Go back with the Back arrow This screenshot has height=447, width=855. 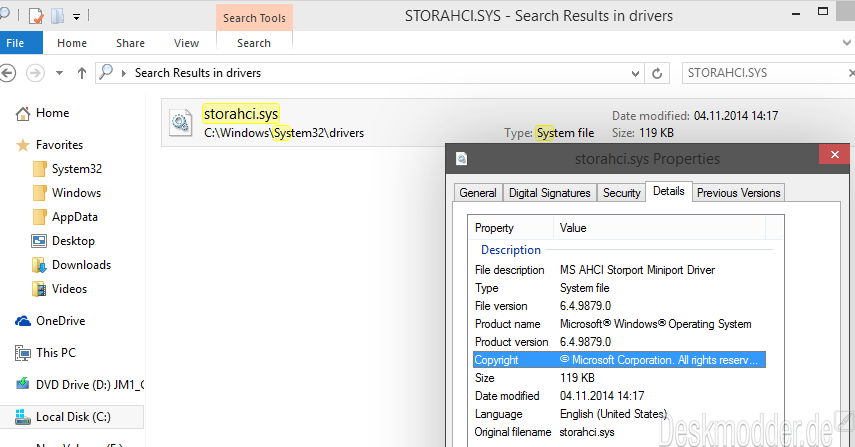[x=8, y=73]
